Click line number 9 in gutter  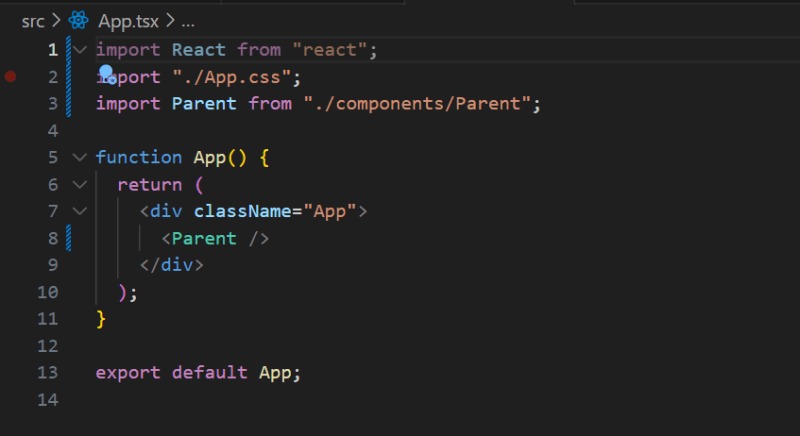click(53, 265)
